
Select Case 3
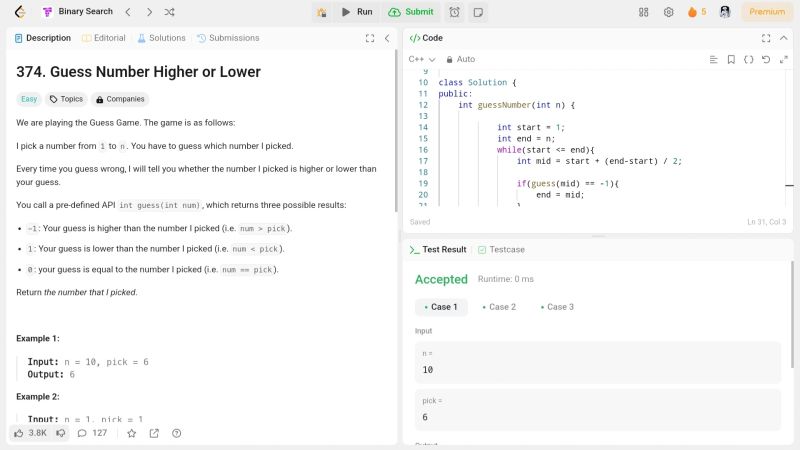tap(557, 307)
